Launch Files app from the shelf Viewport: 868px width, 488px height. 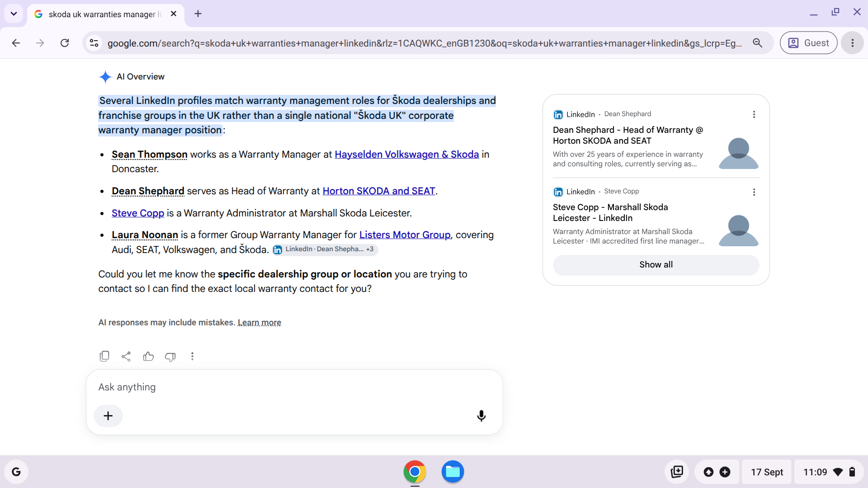coord(453,472)
